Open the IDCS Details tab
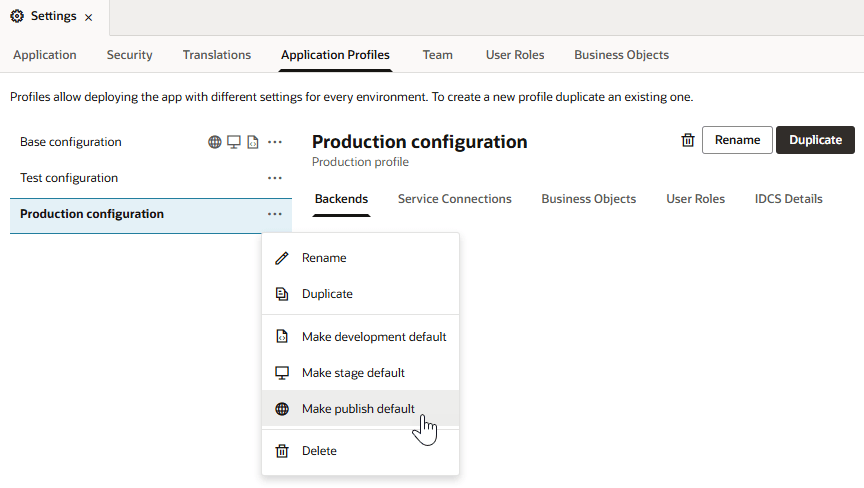Viewport: 864px width, 488px height. pos(789,199)
